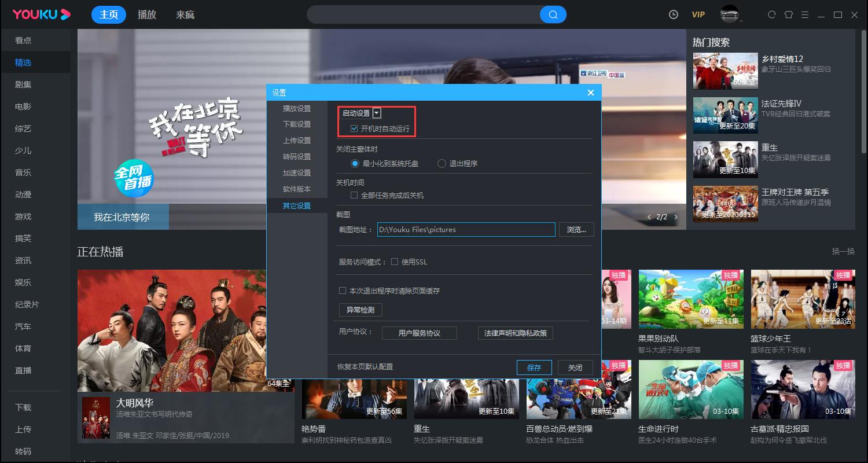Click 恢复本页默认配置 link
This screenshot has width=868, height=463.
click(365, 367)
